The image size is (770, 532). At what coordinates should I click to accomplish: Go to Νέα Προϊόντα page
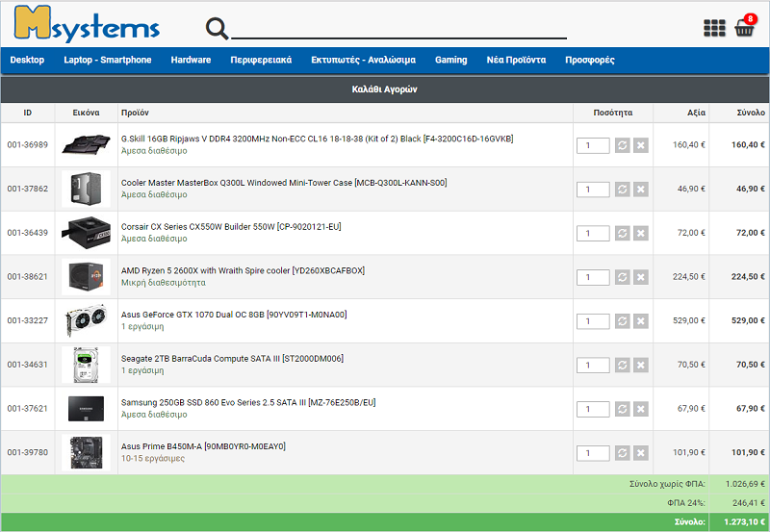pyautogui.click(x=516, y=60)
